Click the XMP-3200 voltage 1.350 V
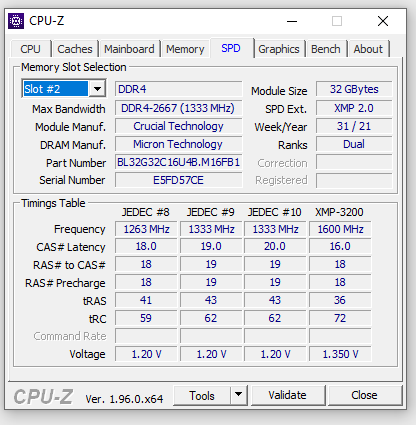Viewport: 416px width, 425px height. click(x=340, y=354)
